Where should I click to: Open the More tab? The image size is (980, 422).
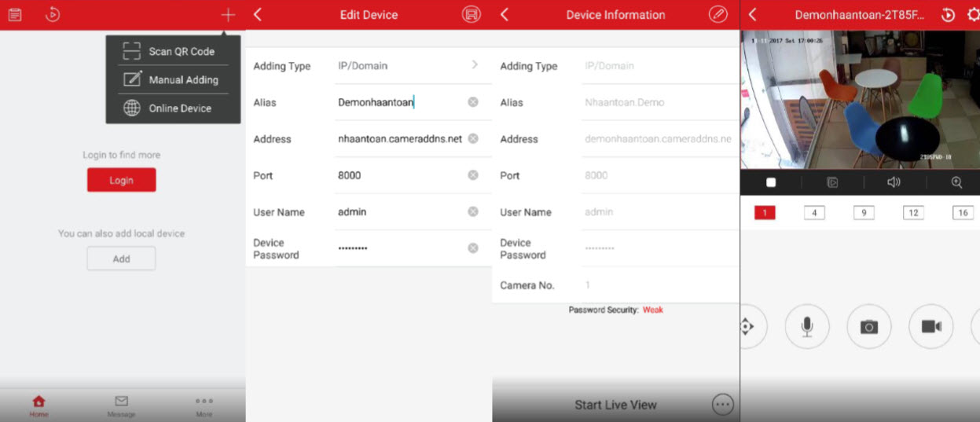point(204,405)
